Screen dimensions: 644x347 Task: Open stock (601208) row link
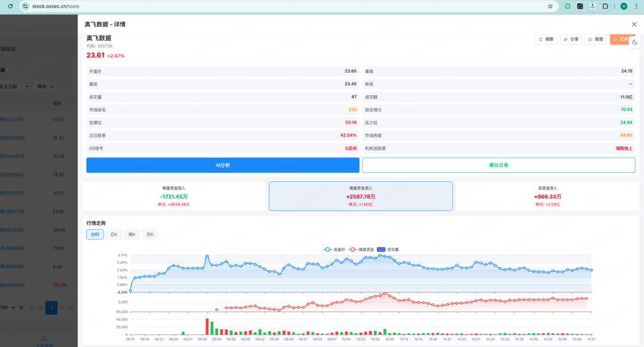[12, 230]
